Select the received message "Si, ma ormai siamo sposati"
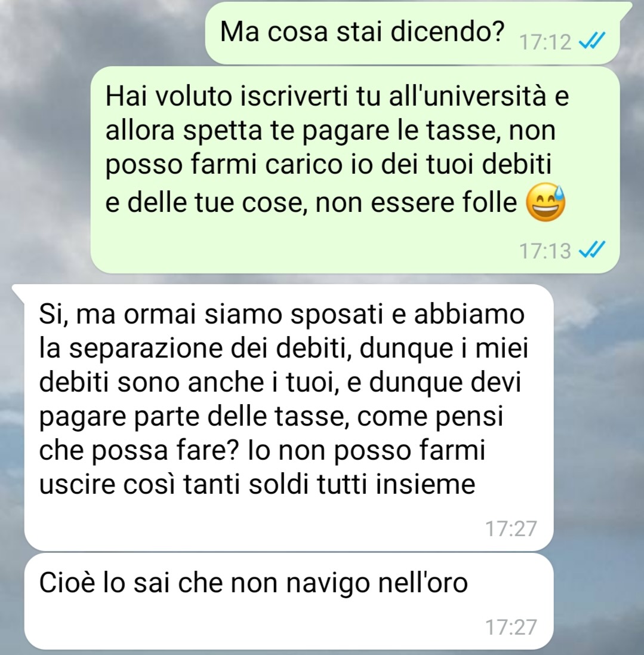The width and height of the screenshot is (644, 655). click(x=289, y=417)
